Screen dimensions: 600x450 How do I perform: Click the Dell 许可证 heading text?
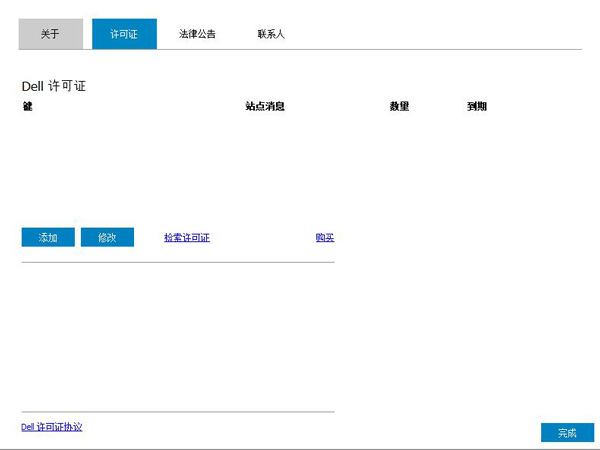click(x=54, y=86)
